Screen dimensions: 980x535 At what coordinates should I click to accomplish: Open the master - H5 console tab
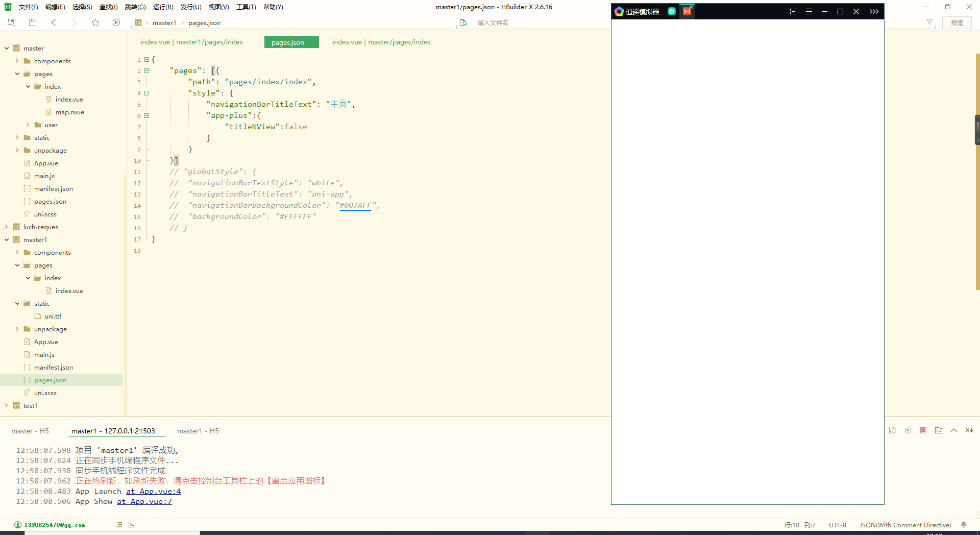pos(30,431)
